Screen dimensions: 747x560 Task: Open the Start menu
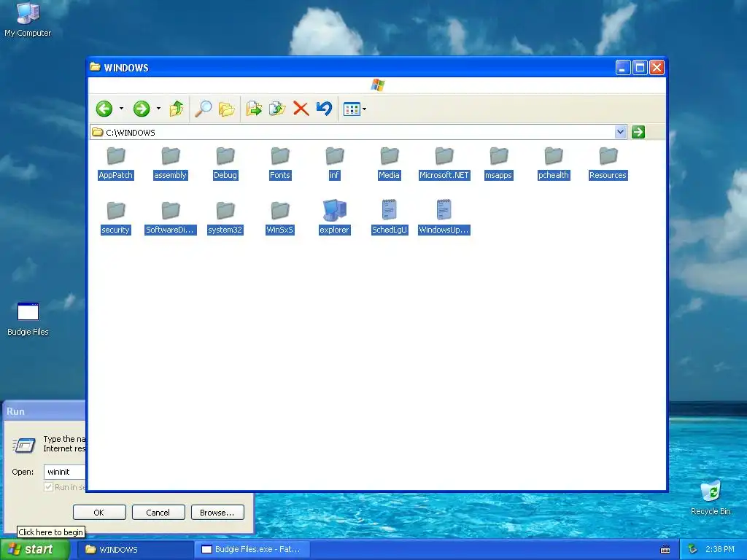(x=35, y=550)
